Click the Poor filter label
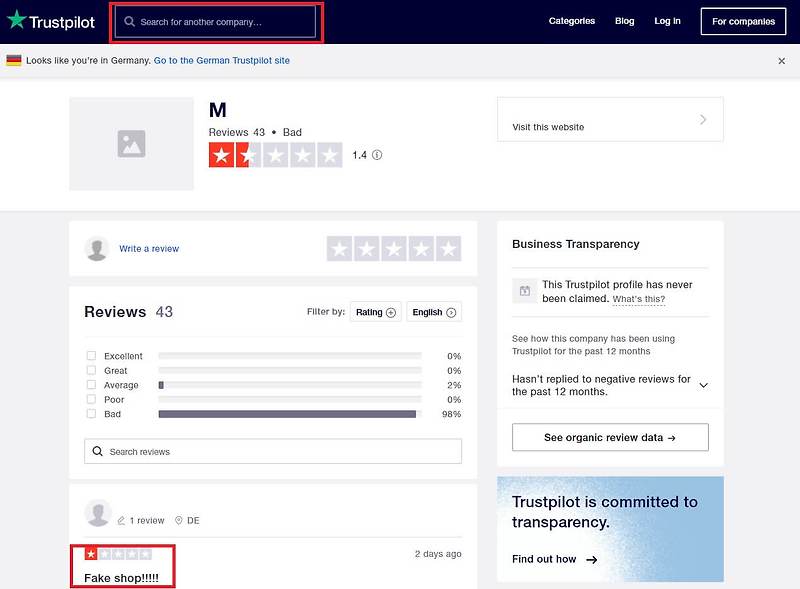This screenshot has height=589, width=800. coord(114,400)
